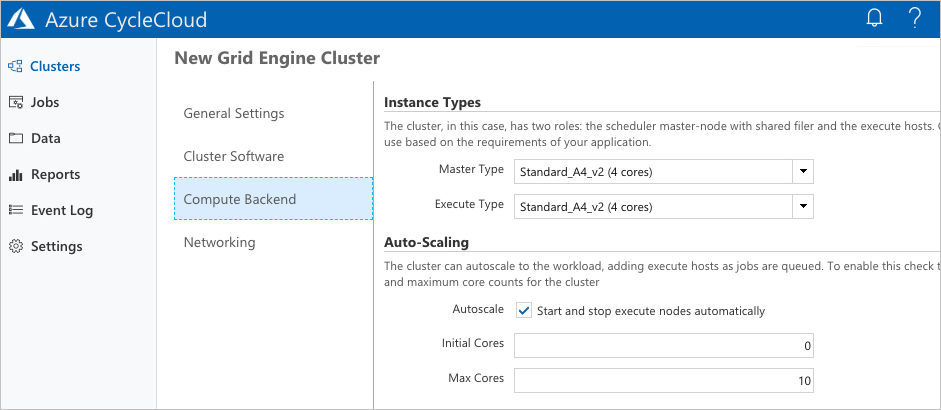Switch to Cluster Software section

tap(234, 157)
